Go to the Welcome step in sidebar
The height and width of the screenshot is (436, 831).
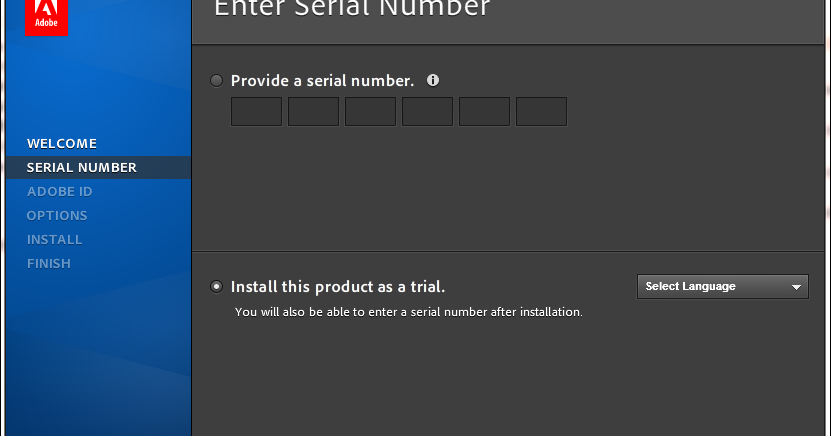(x=62, y=144)
